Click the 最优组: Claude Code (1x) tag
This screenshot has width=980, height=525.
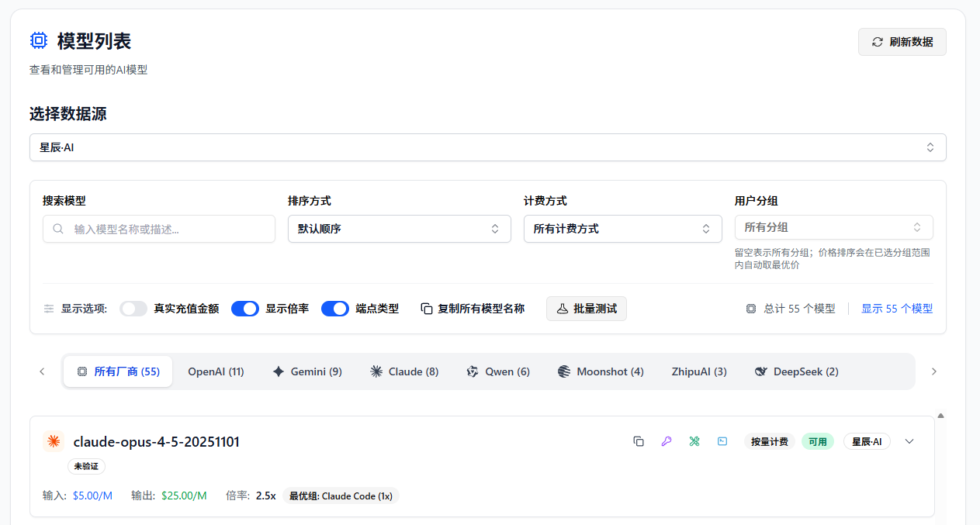pos(341,496)
